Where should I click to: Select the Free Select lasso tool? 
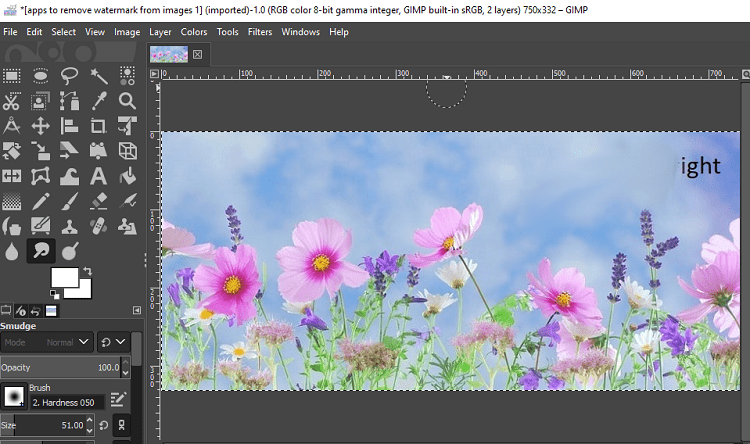point(69,76)
